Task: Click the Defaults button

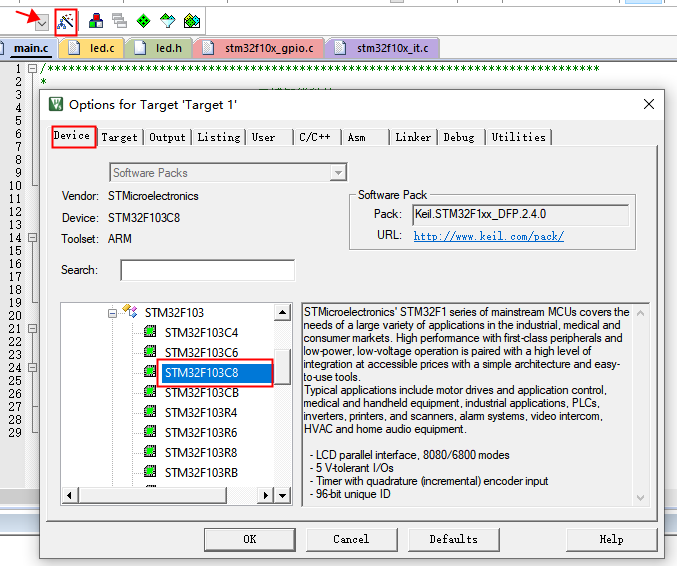Action: click(x=453, y=540)
